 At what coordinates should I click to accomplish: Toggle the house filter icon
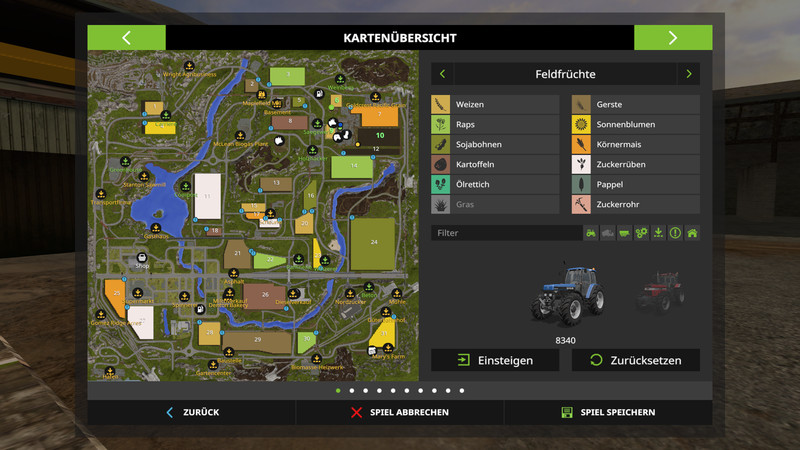coord(692,233)
